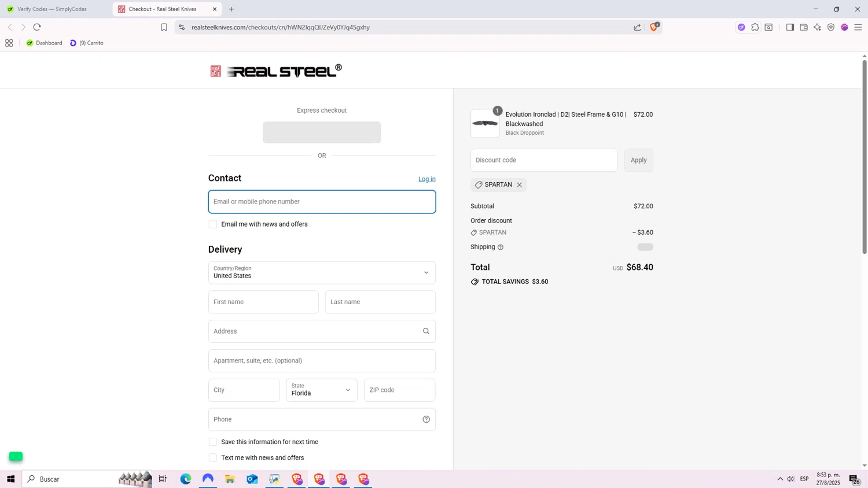Image resolution: width=868 pixels, height=488 pixels.
Task: Switch to Verify Codes SimplyCodes tab
Action: pos(52,9)
